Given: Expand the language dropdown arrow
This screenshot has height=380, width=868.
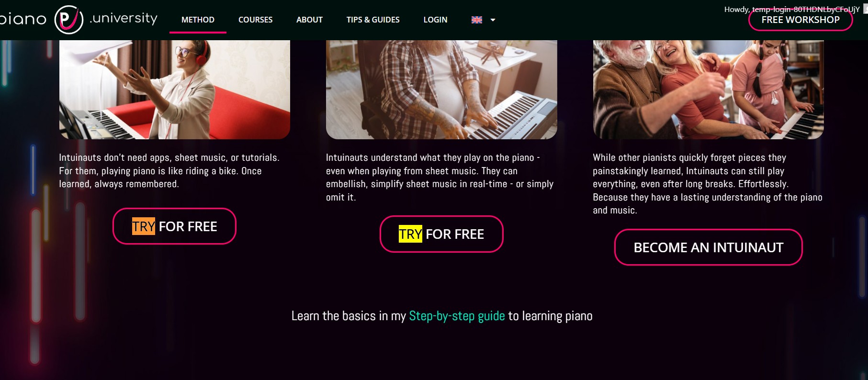Looking at the screenshot, I should (x=493, y=20).
